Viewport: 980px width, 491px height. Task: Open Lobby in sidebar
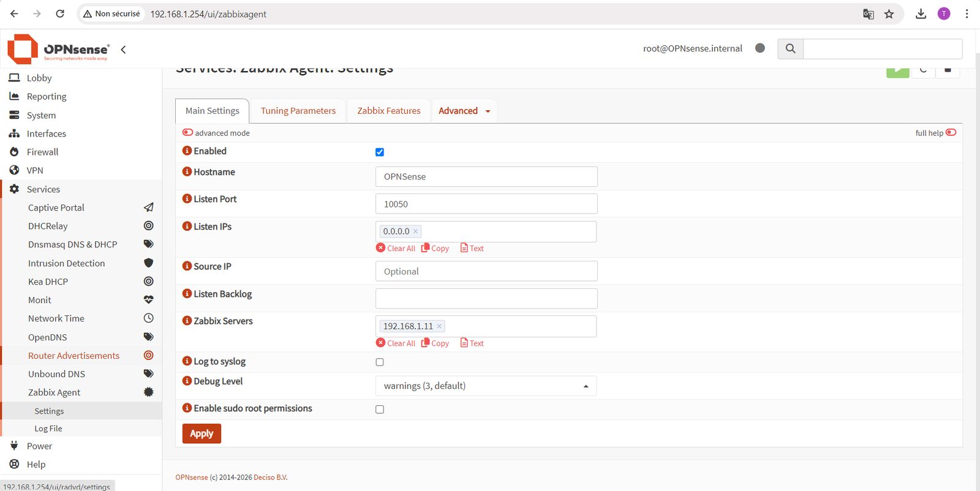pos(39,78)
